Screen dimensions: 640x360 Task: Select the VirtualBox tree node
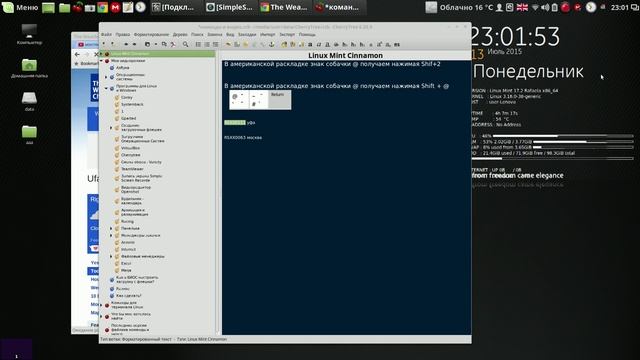coord(130,148)
